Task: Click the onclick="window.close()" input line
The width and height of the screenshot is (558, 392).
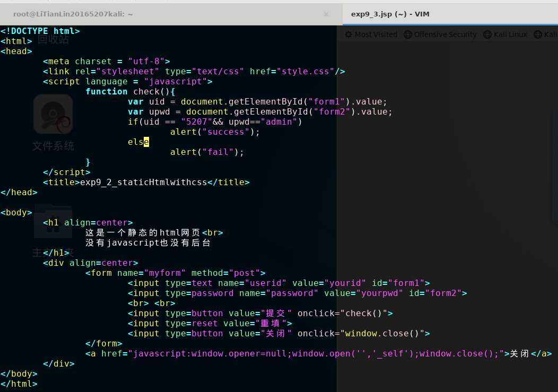Action: pos(279,334)
